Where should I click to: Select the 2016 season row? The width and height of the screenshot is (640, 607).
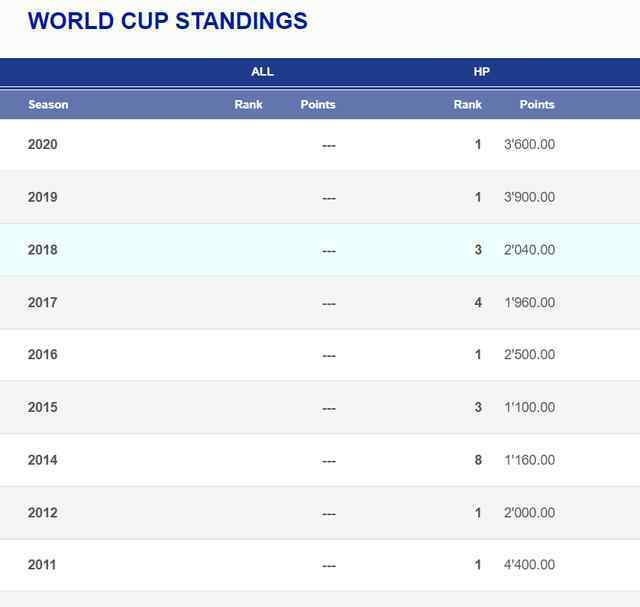tap(320, 354)
